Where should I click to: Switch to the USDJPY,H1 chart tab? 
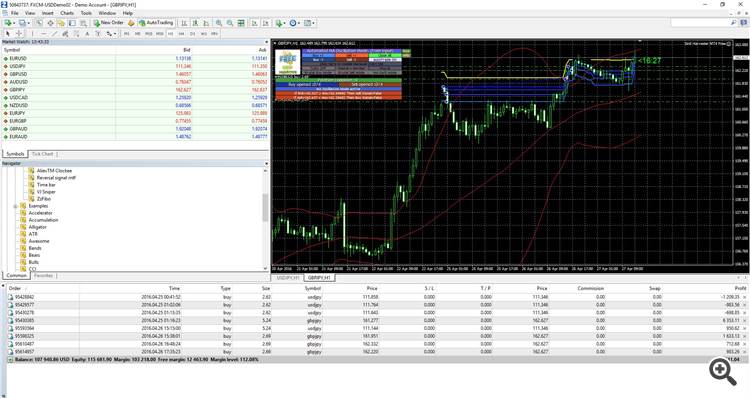click(x=287, y=277)
